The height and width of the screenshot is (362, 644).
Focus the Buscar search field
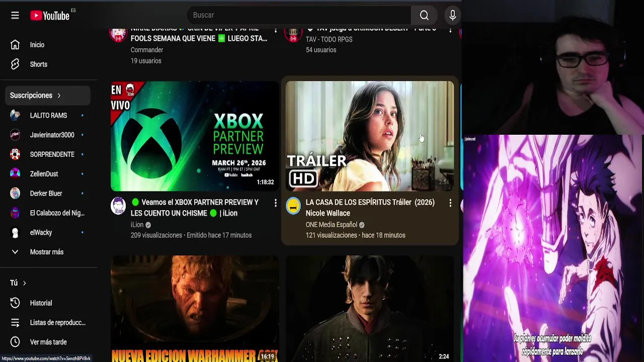(x=299, y=15)
